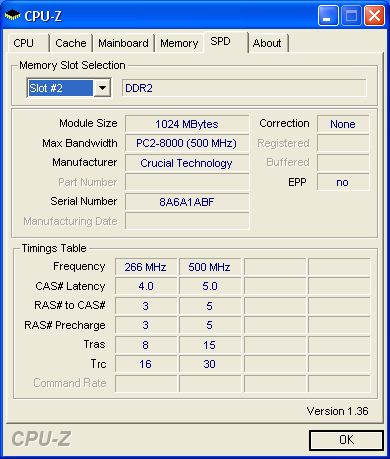
Task: Click the RAS# Precharge label
Action: (65, 325)
